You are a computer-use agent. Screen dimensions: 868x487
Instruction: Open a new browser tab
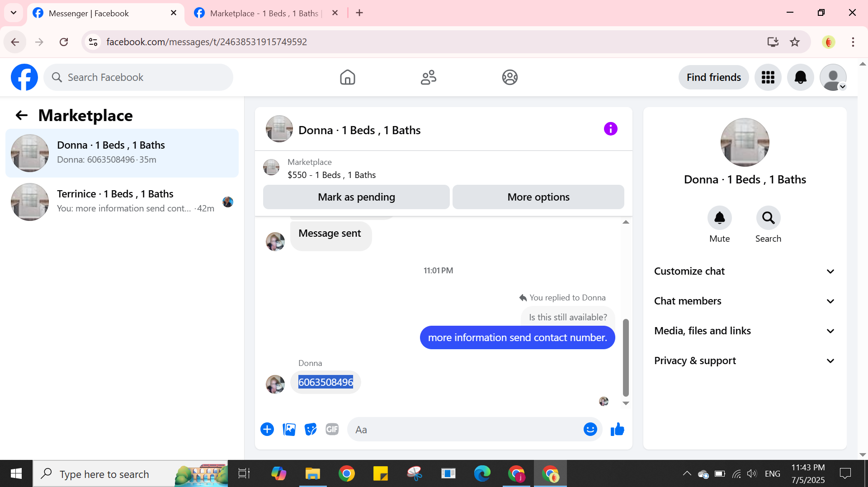tap(359, 13)
